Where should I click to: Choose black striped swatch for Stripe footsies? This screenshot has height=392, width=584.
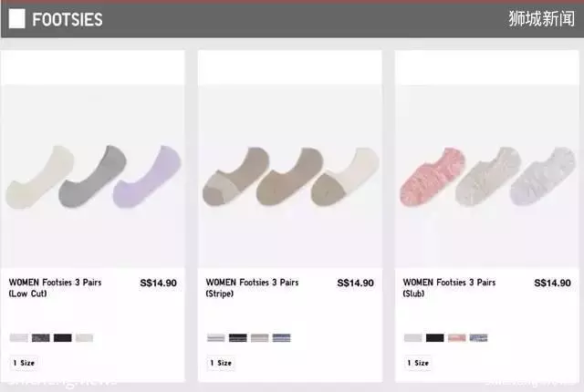[x=237, y=337]
